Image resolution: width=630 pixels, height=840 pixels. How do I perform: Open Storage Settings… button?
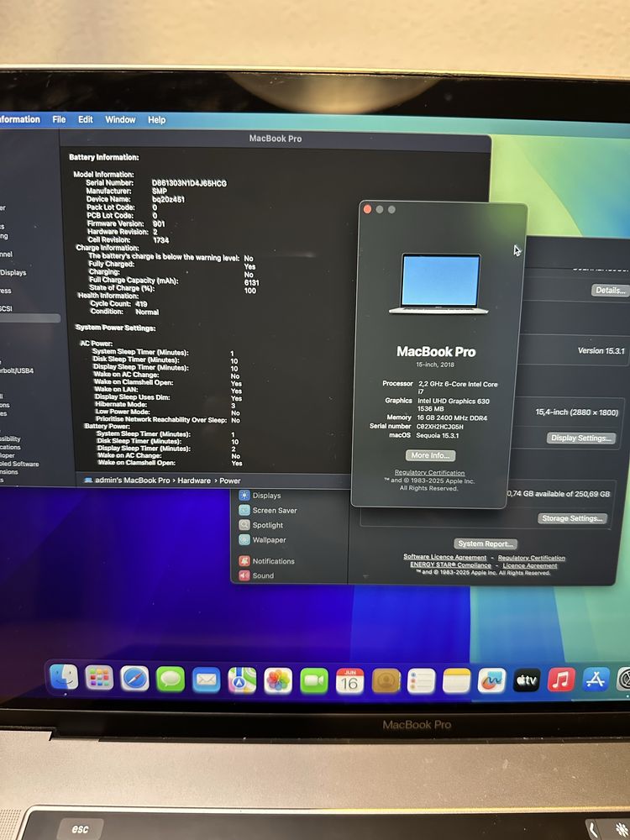click(572, 518)
